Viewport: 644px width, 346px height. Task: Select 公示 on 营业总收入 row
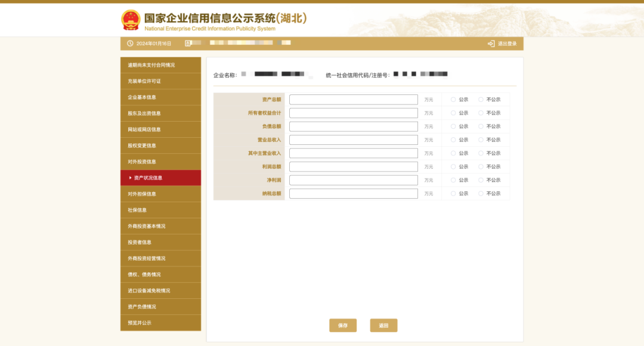453,140
